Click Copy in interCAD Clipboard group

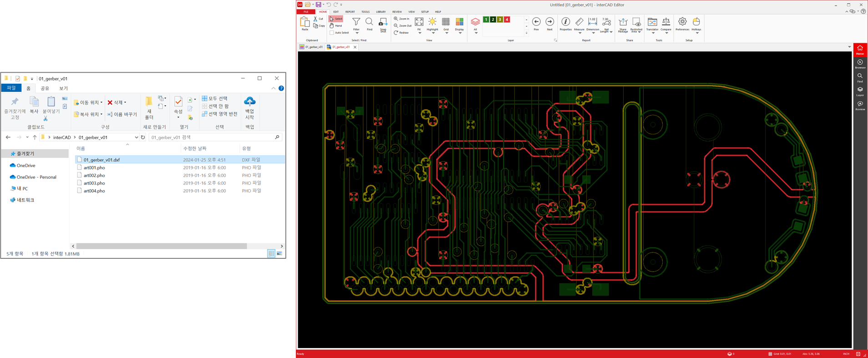click(x=319, y=25)
